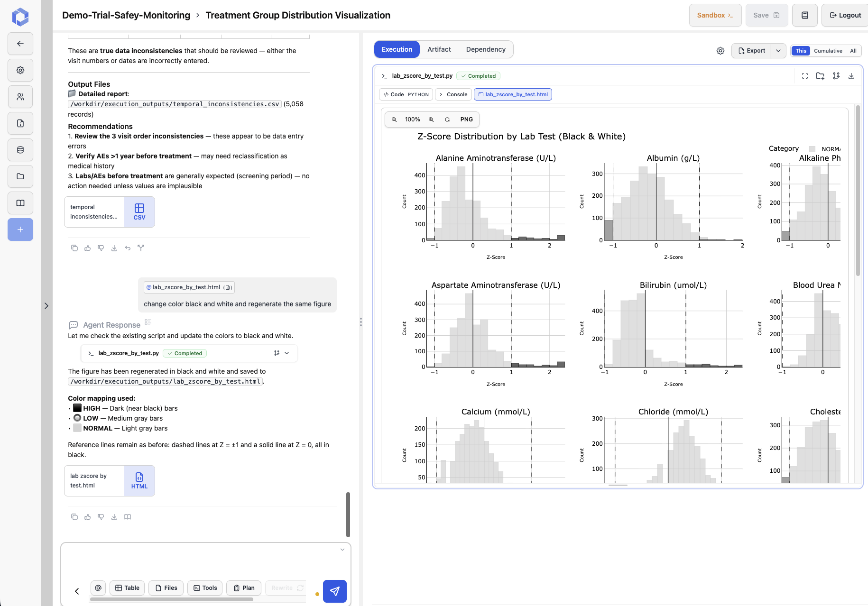Switch to the Artifact tab
The width and height of the screenshot is (868, 606).
pyautogui.click(x=439, y=49)
